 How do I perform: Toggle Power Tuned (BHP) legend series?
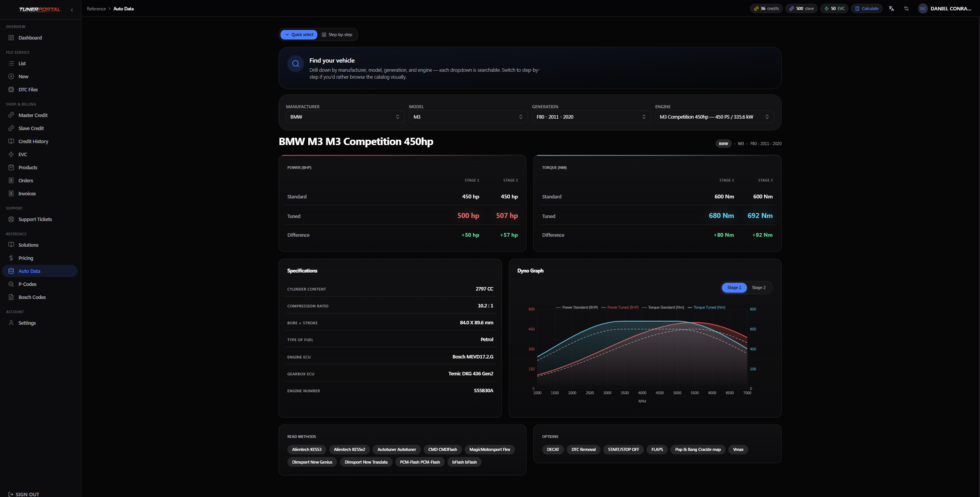(620, 307)
